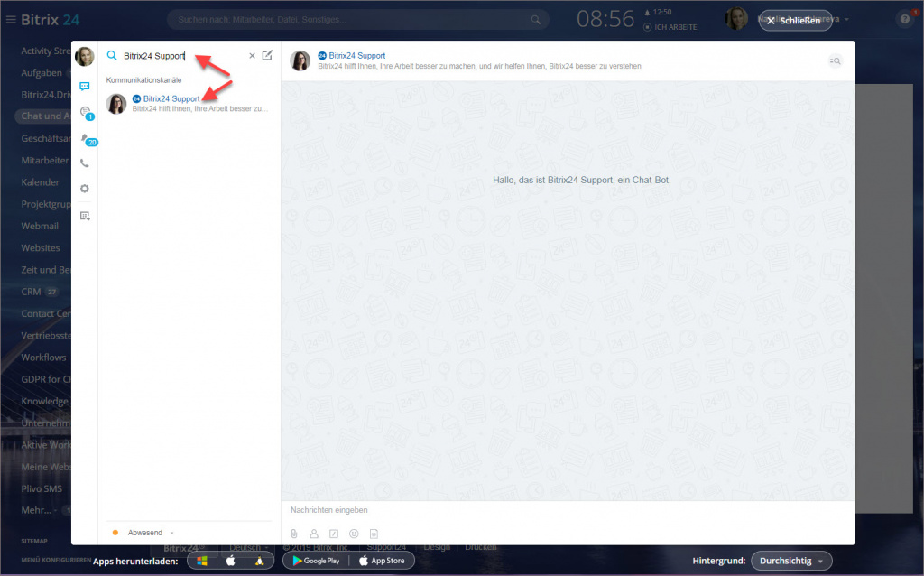Viewport: 924px width, 576px height.
Task: Open the slash command icon in message toolbar
Action: point(334,534)
